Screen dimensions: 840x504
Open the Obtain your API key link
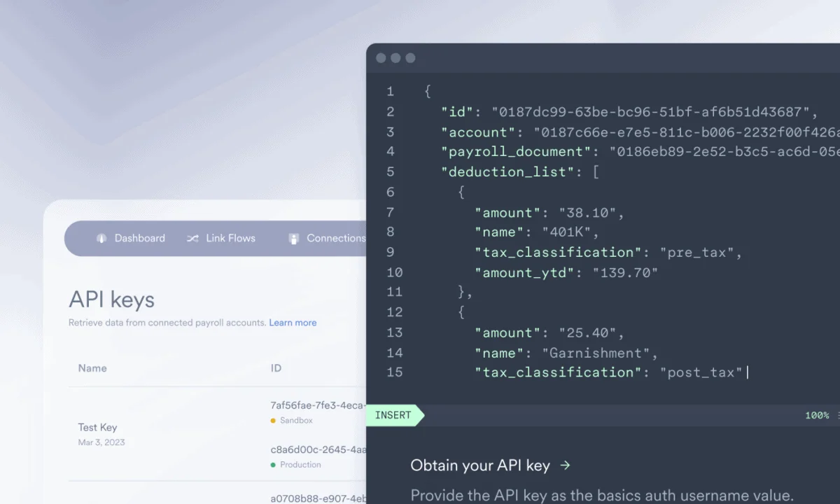(x=490, y=465)
